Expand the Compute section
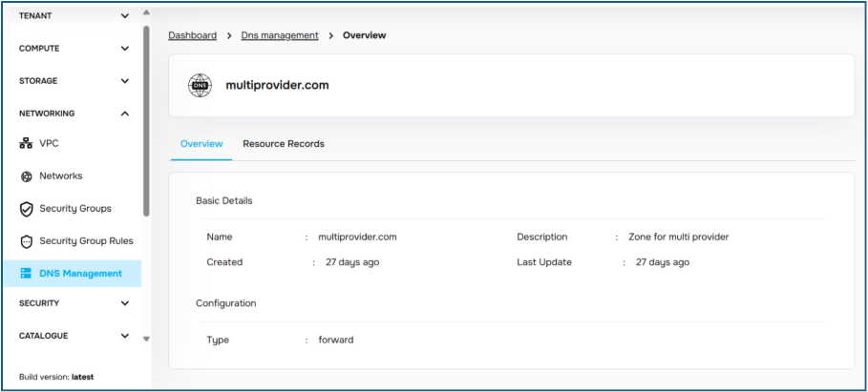The height and width of the screenshot is (392, 868). [124, 49]
